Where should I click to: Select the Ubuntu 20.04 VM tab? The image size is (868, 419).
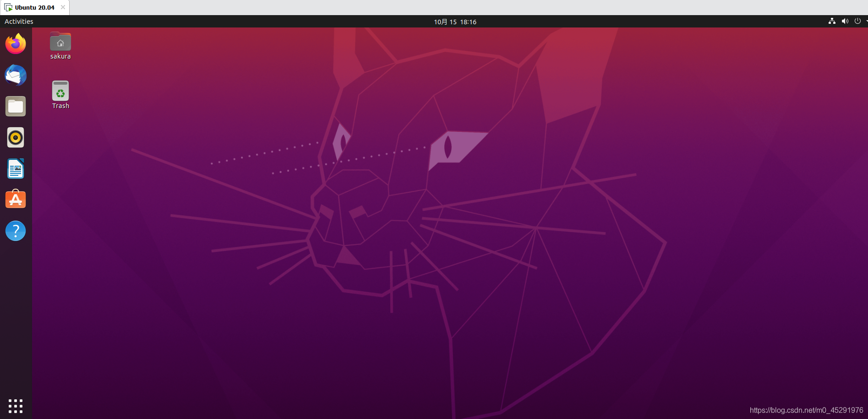click(x=35, y=7)
